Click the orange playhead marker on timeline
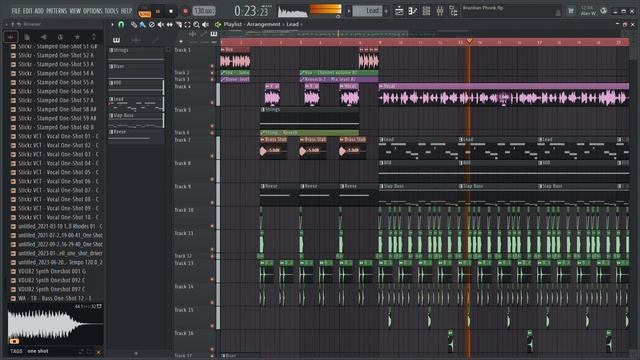640x360 pixels. coord(469,41)
